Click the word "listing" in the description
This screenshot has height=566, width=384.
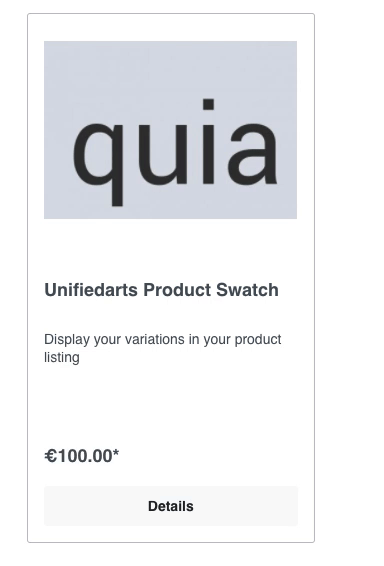[x=62, y=357]
